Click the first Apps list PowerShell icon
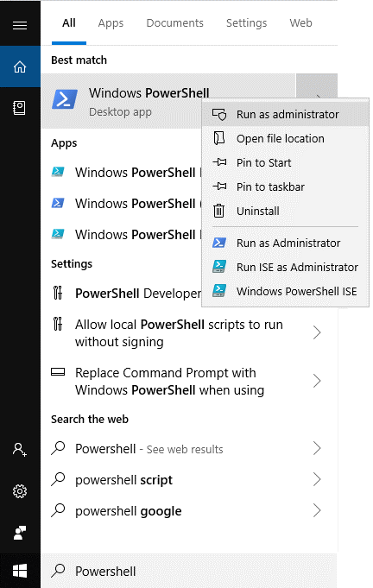The height and width of the screenshot is (588, 373). (58, 172)
